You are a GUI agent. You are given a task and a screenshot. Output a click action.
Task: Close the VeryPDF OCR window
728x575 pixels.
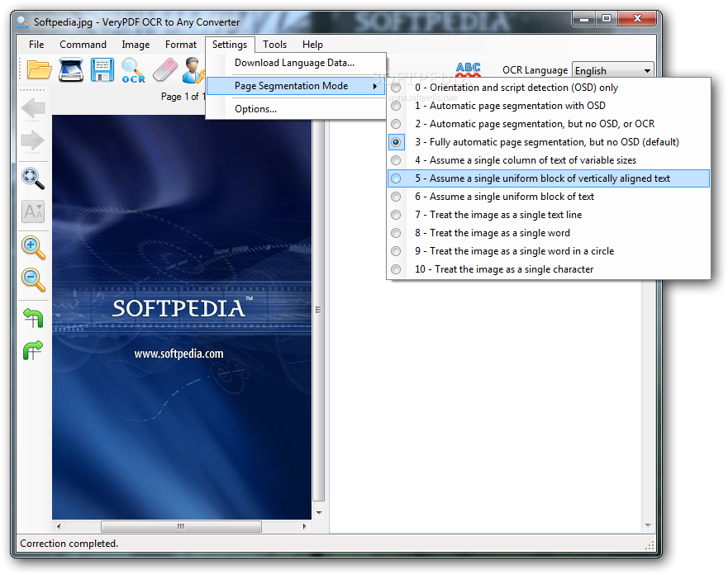tap(637, 19)
